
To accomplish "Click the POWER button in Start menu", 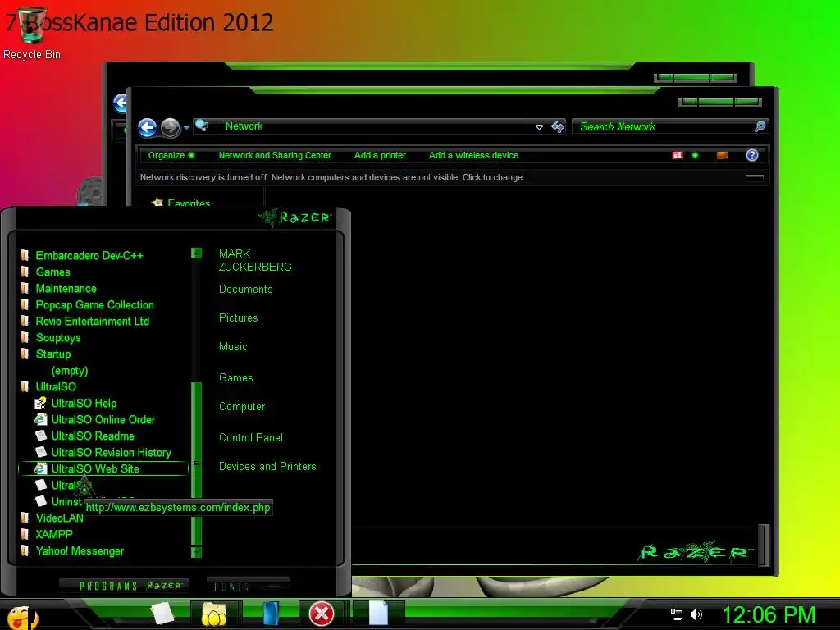I will pyautogui.click(x=248, y=586).
